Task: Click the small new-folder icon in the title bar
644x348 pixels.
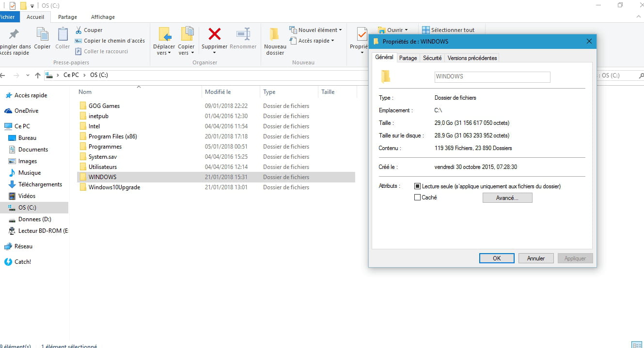Action: pyautogui.click(x=23, y=5)
